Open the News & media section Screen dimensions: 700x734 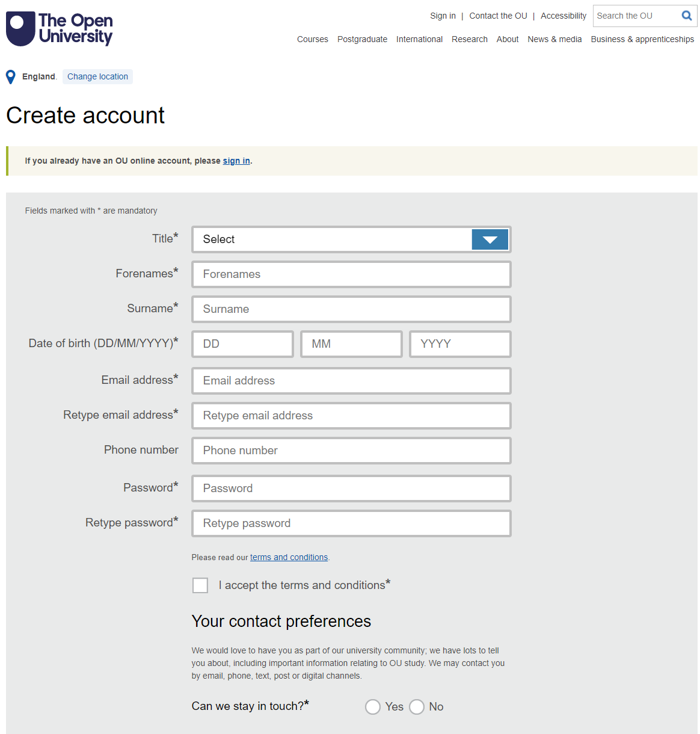tap(554, 39)
